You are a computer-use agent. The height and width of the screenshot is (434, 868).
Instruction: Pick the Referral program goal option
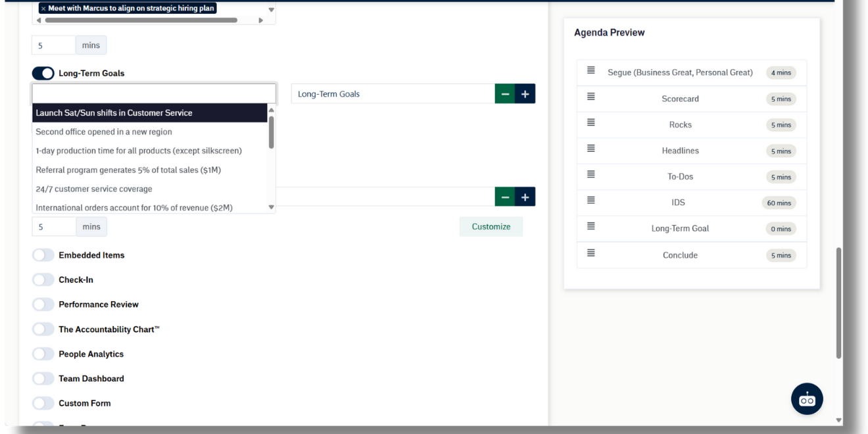(x=128, y=170)
